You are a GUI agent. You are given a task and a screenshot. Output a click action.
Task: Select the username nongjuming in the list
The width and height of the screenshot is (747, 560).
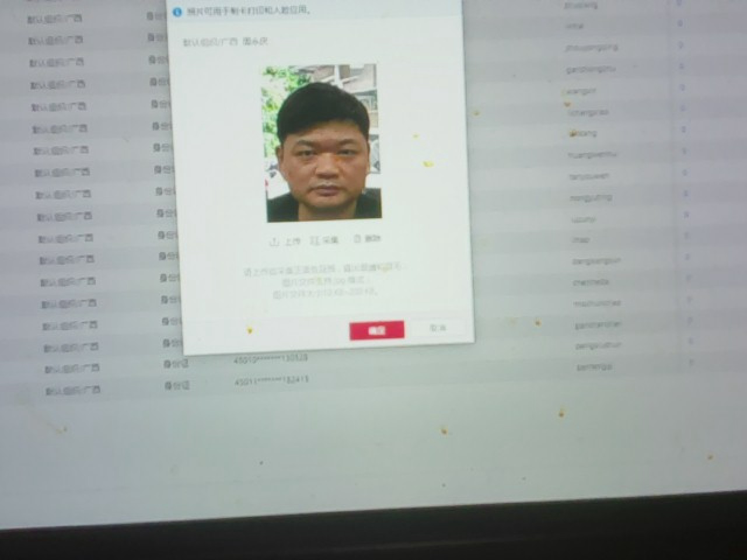pos(591,198)
